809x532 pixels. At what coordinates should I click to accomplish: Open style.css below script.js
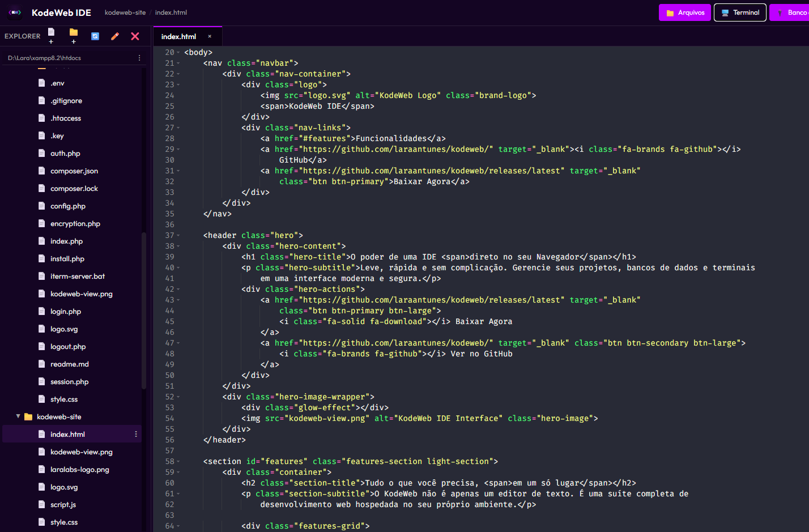72,522
